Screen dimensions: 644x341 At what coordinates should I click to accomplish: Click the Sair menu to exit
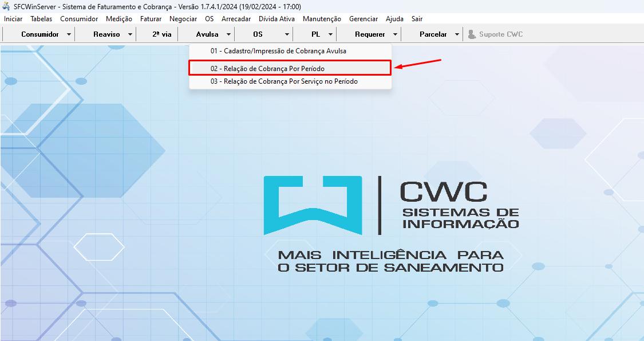click(417, 19)
